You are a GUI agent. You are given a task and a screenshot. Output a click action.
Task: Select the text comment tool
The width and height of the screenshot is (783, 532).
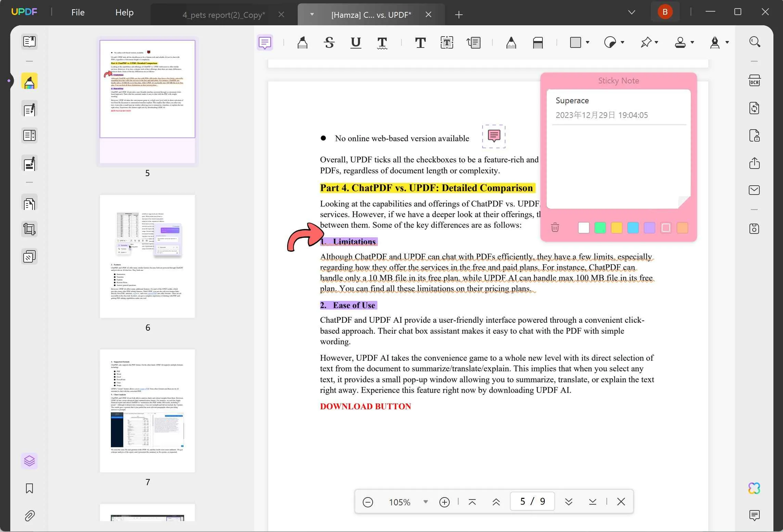pos(420,42)
